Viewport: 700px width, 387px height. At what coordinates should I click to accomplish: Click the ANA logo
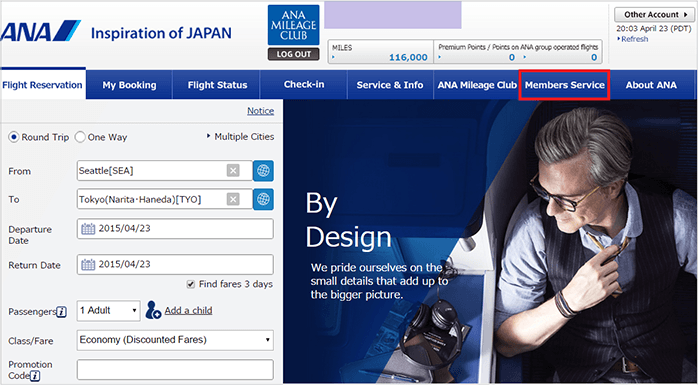click(x=40, y=31)
